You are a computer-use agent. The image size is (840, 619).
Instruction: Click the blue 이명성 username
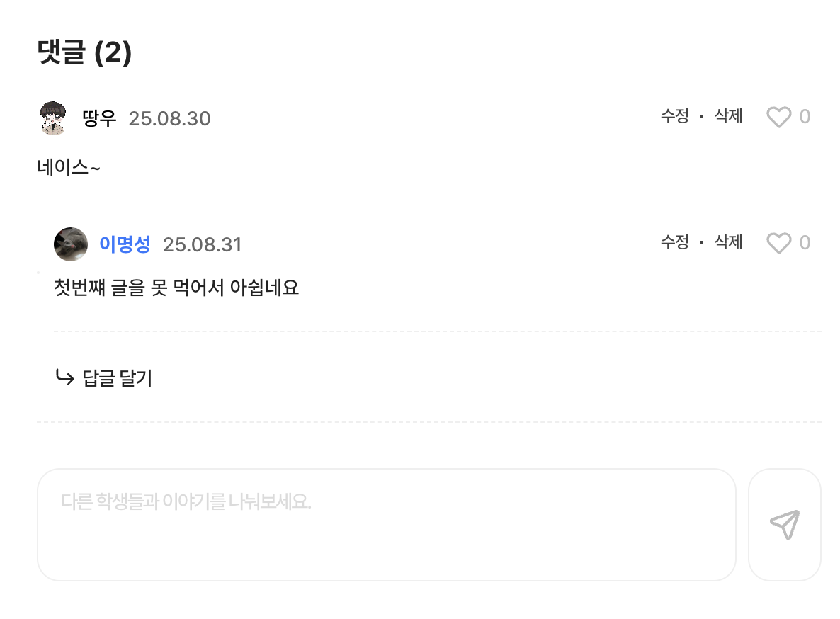pos(125,245)
